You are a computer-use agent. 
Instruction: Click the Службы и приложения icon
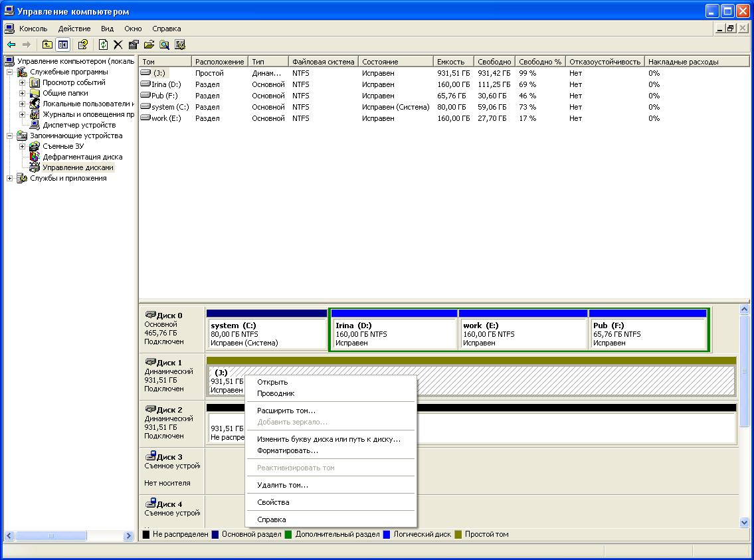[x=22, y=178]
